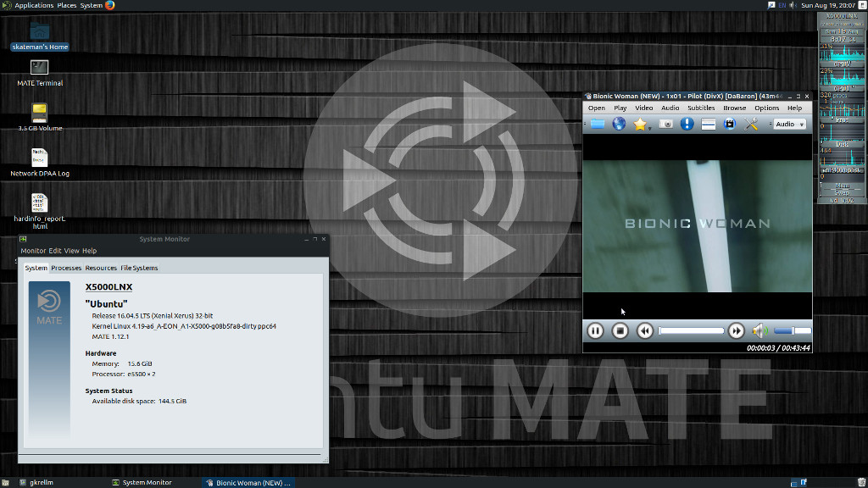Open the player's Open menu

click(x=596, y=108)
